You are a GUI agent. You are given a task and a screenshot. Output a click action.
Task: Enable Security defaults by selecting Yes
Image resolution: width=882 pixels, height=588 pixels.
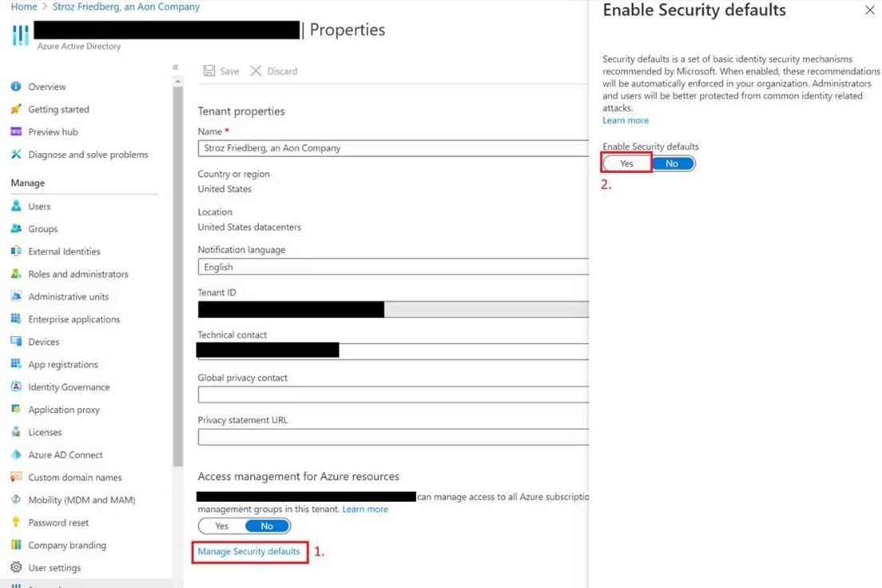click(625, 163)
